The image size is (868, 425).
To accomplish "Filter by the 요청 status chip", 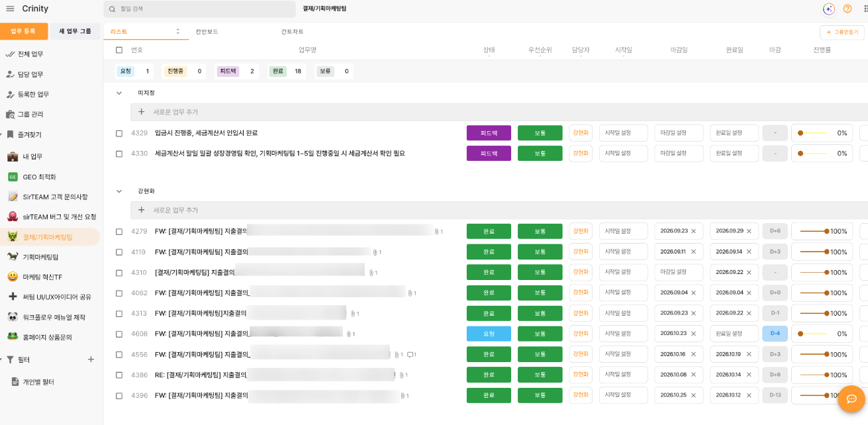I will pos(124,71).
